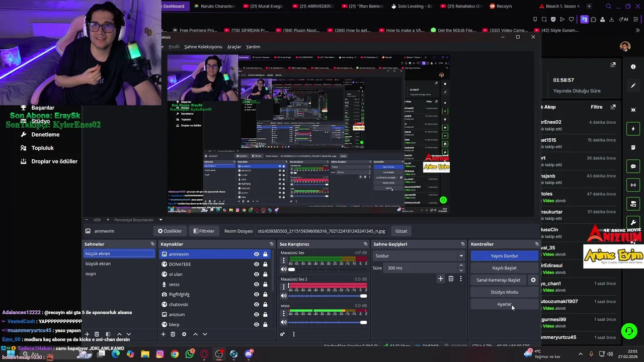This screenshot has width=644, height=362.
Task: Toggle visibility of ol ulan source
Action: [257, 275]
